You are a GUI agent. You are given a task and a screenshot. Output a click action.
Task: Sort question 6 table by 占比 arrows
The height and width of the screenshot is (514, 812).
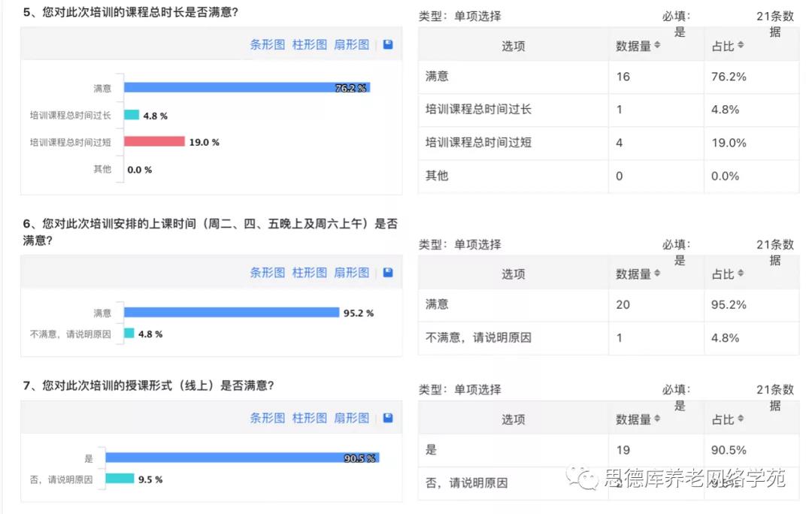(x=741, y=273)
